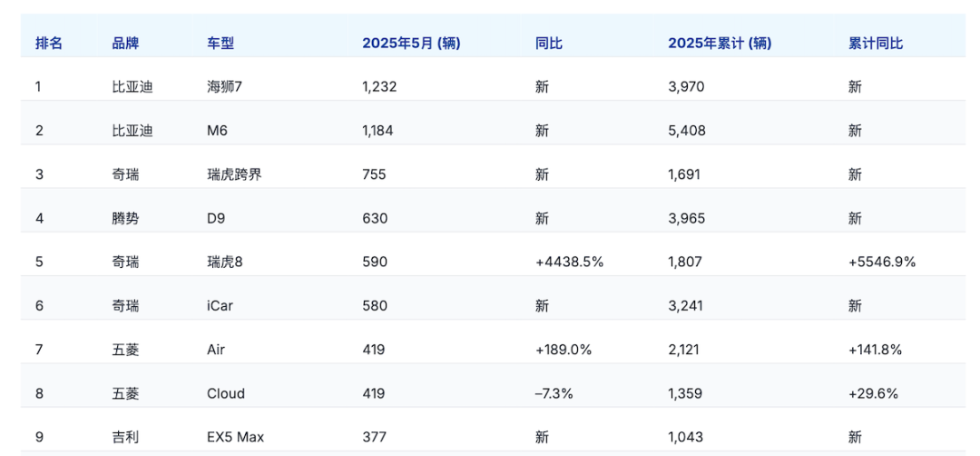Click the +189.0% year-over-year value
The height and width of the screenshot is (456, 980).
(x=563, y=350)
